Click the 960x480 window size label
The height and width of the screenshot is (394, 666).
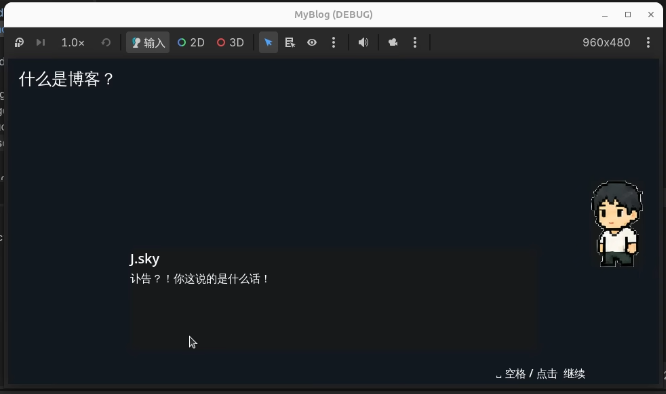(606, 42)
